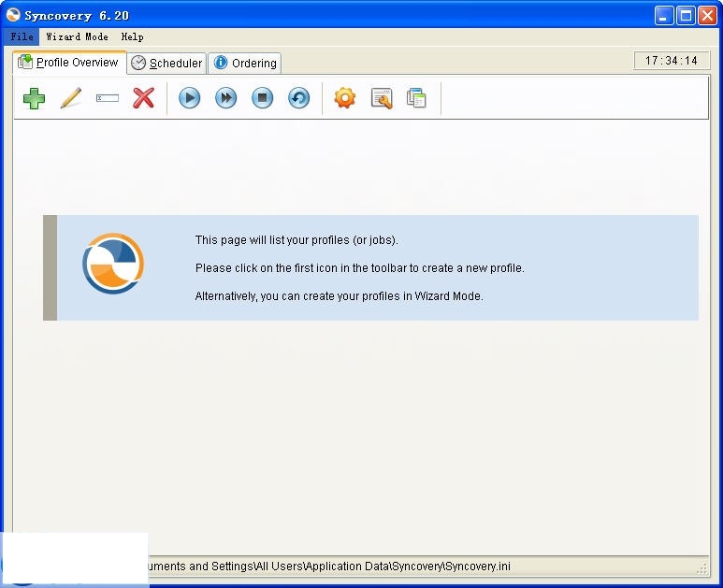Open the Help menu
Screen dimensions: 723x588
(x=132, y=36)
